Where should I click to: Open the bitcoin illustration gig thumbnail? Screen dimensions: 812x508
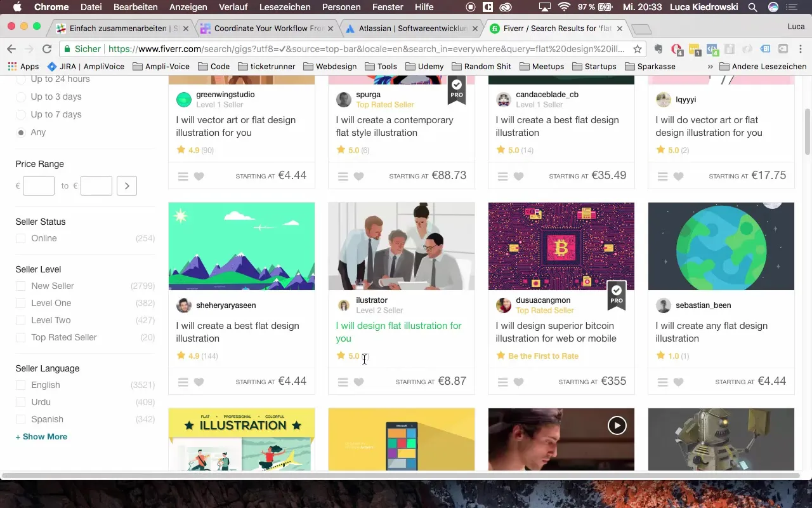[x=561, y=246]
